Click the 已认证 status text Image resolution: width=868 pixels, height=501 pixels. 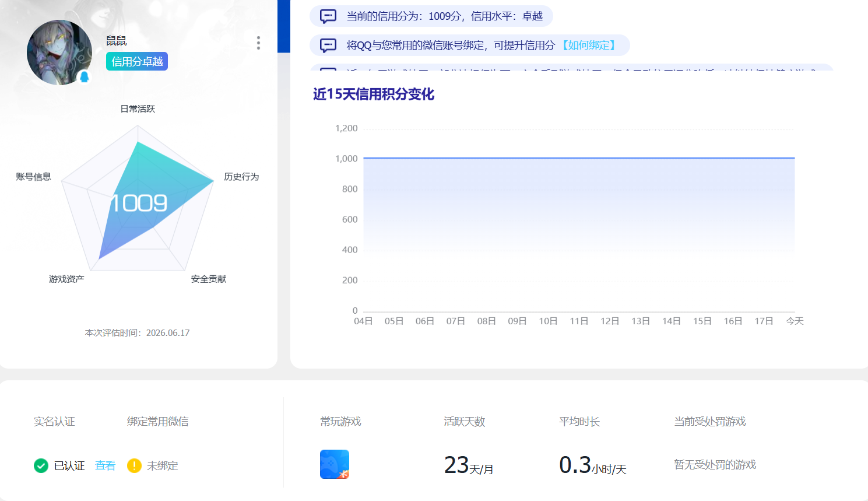coord(69,465)
